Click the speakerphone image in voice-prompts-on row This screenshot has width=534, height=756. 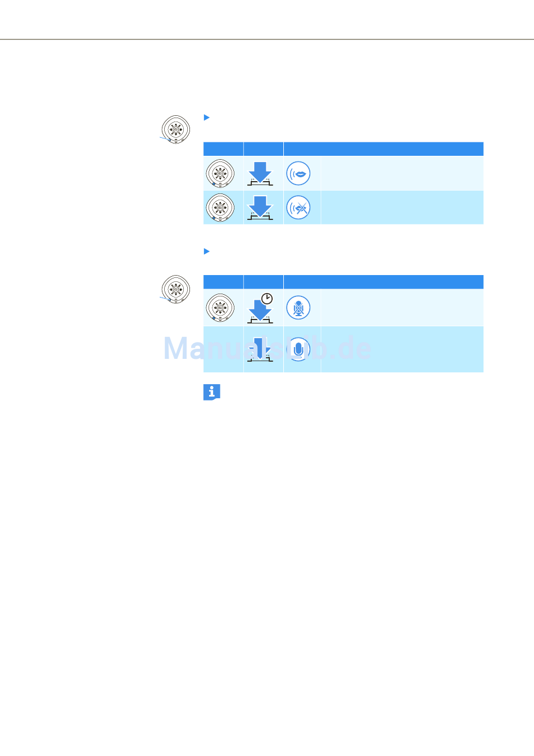[220, 174]
